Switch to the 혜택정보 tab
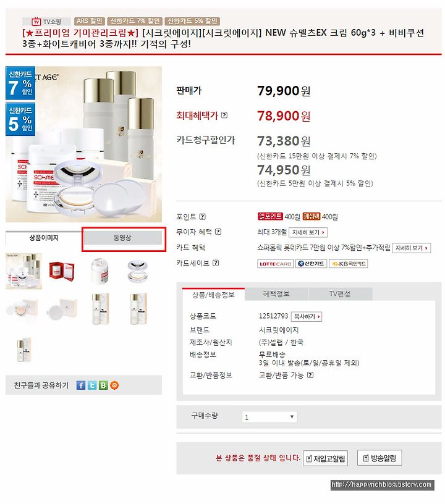Viewport: 445px width, 504px height. (x=276, y=294)
